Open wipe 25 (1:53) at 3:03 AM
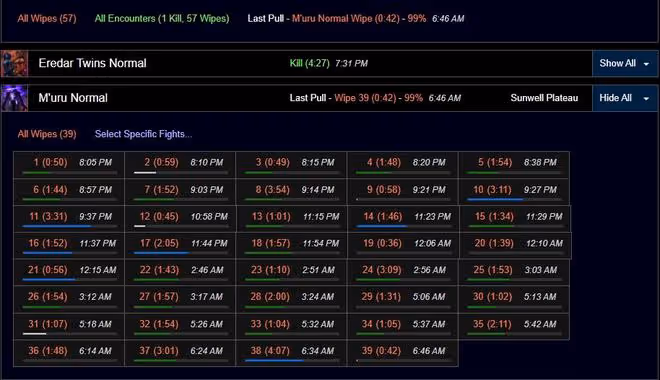Screen dimensions: 660x380 [x=514, y=272]
